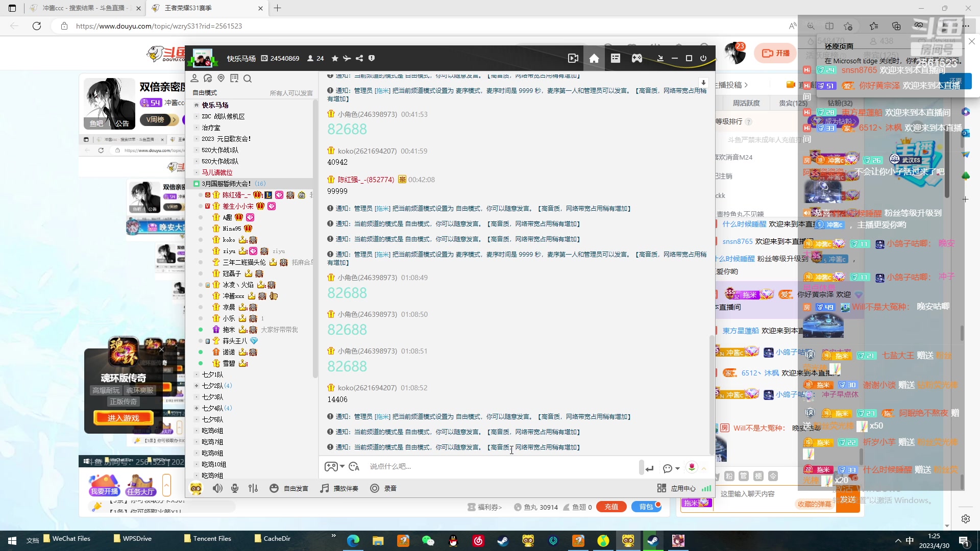The image size is (980, 551).
Task: Share the room via the share icon
Action: pyautogui.click(x=359, y=58)
